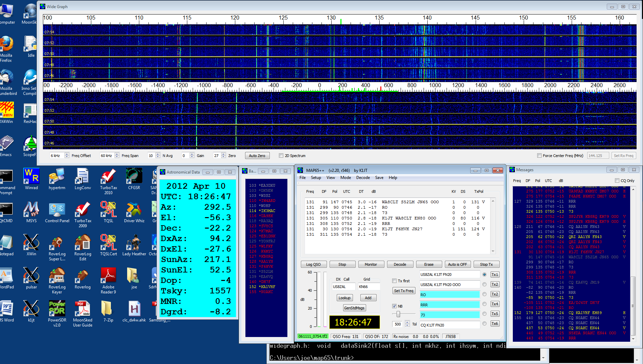Open the Decode menu
This screenshot has height=364, width=643.
point(363,178)
